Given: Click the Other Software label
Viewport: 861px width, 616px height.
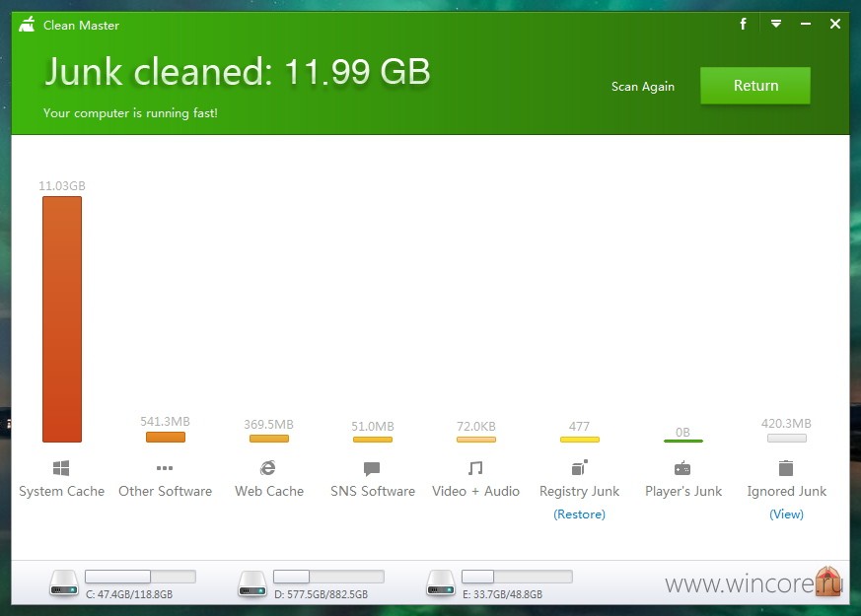Looking at the screenshot, I should (x=166, y=491).
